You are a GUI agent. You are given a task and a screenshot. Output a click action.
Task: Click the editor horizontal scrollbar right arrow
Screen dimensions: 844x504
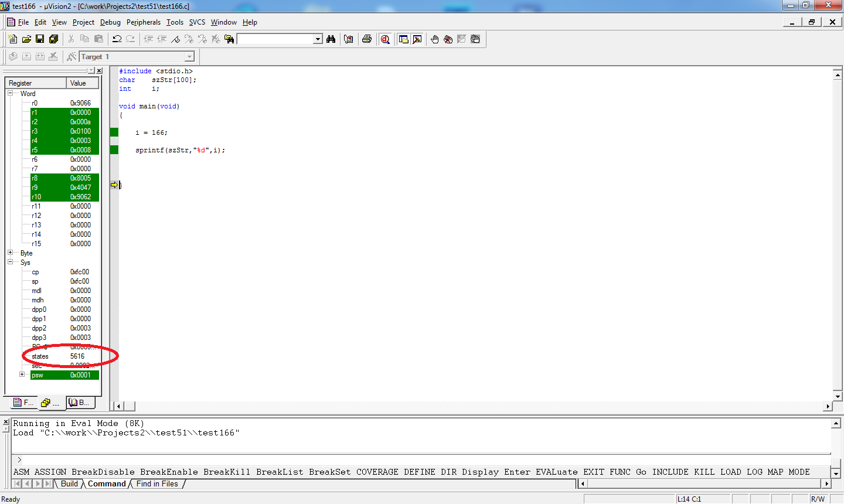pos(828,406)
